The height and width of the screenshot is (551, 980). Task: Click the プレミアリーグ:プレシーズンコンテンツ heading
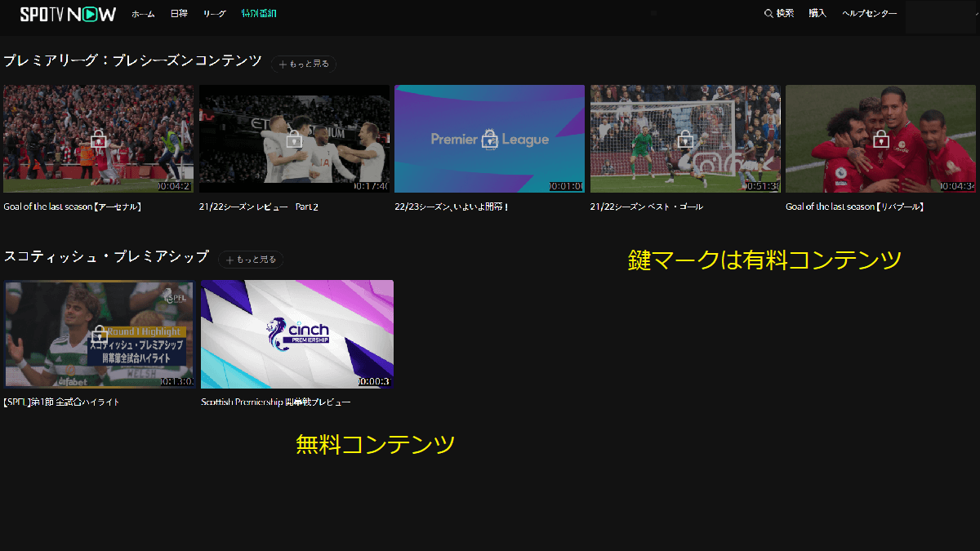click(132, 61)
